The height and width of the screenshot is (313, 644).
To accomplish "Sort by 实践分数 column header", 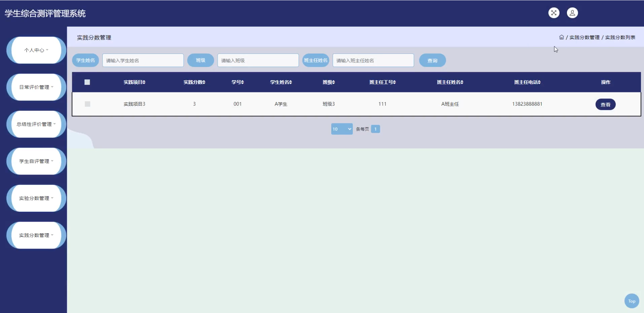I will [x=194, y=82].
